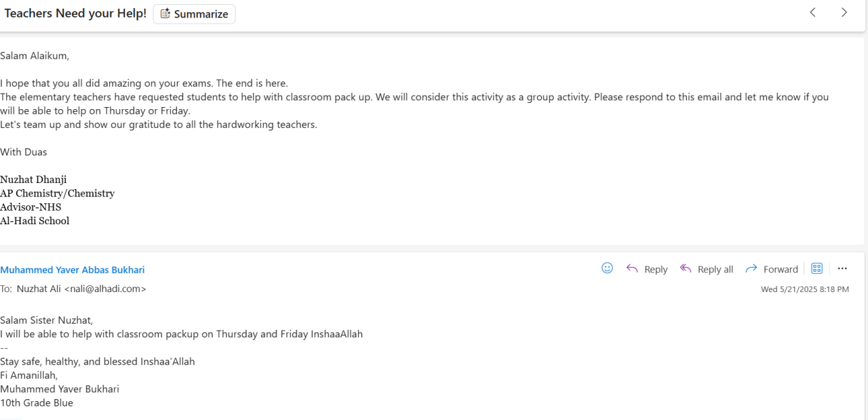
Task: Open the apps grid icon
Action: pyautogui.click(x=817, y=268)
